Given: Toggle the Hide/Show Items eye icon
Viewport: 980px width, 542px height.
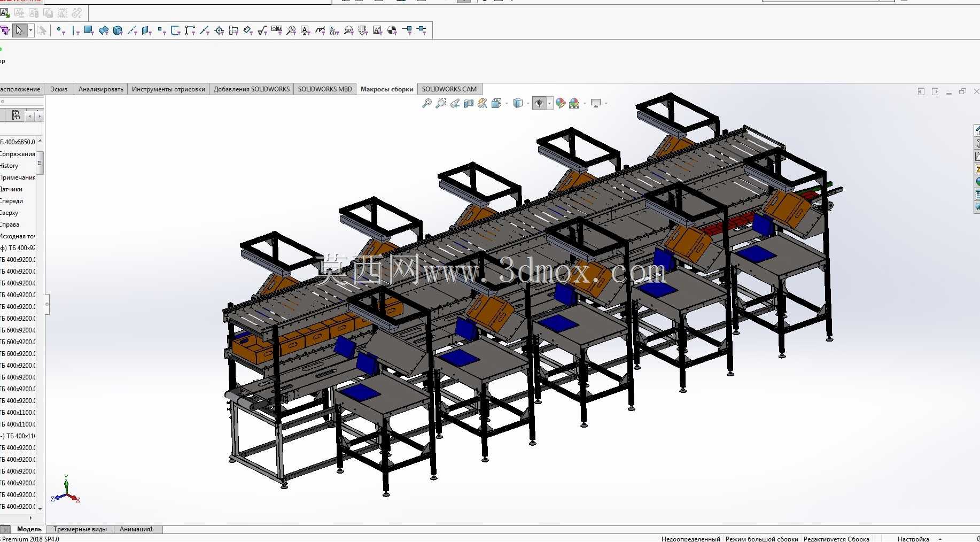Looking at the screenshot, I should tap(539, 103).
